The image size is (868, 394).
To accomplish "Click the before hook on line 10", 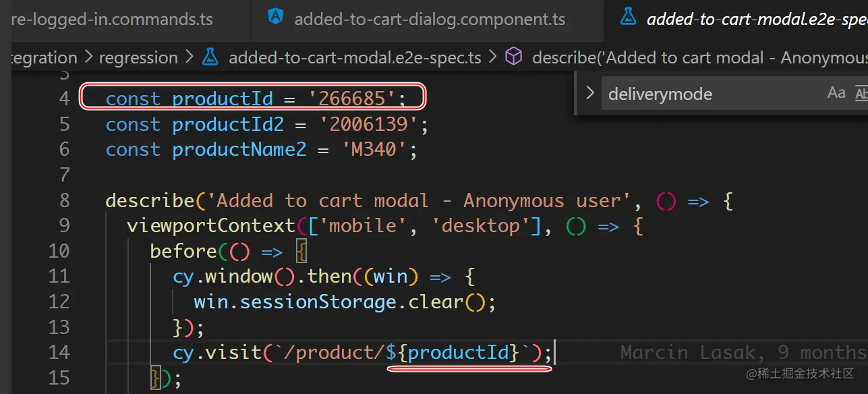I will tap(183, 251).
